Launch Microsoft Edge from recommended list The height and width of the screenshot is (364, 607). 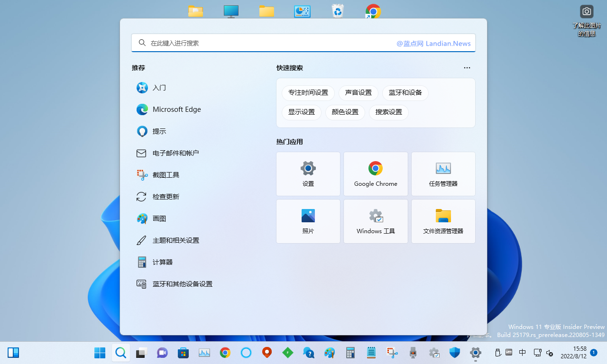[x=199, y=109]
